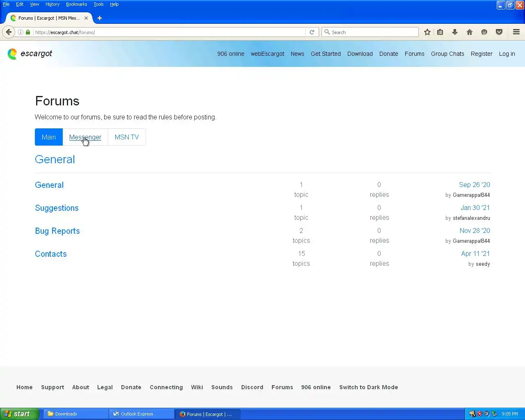Screen dimensions: 525x420
Task: Select the Main forum tab
Action: [49, 137]
